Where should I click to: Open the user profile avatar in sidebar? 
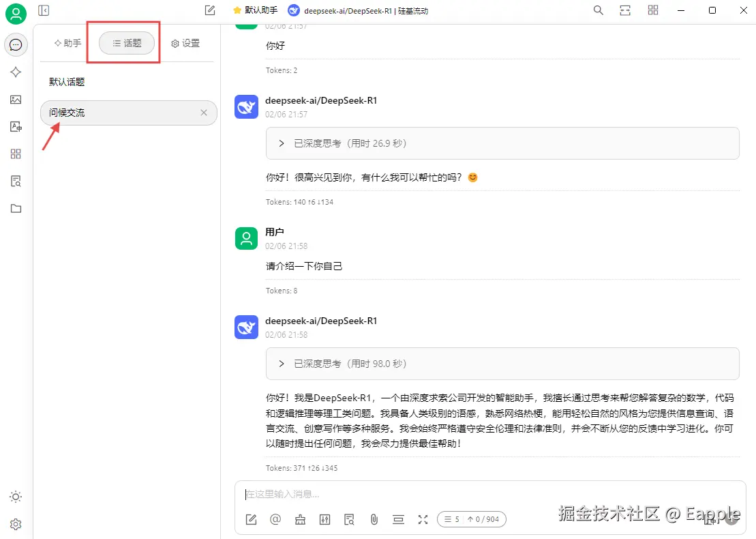(x=16, y=14)
